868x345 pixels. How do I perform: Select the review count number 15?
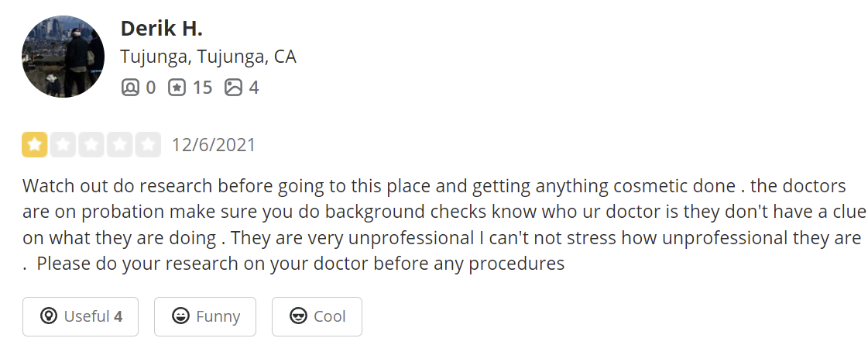coord(202,88)
